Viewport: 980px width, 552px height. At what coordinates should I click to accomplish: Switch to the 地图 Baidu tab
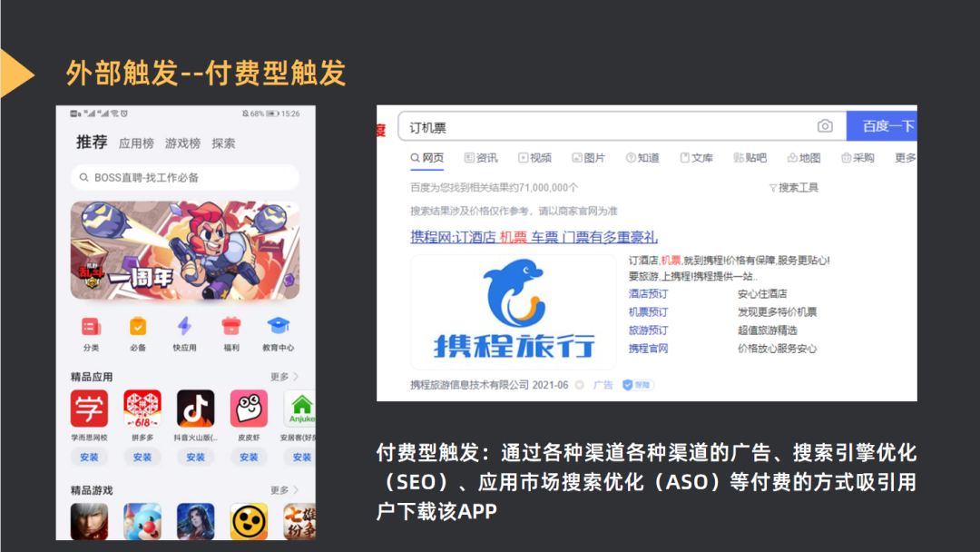(804, 158)
